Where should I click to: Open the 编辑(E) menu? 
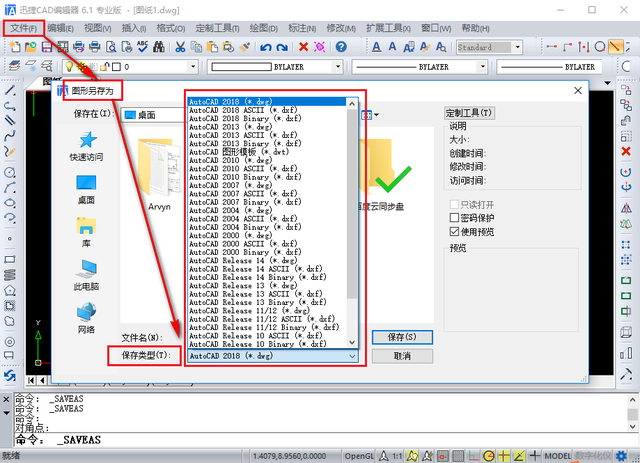[x=60, y=28]
